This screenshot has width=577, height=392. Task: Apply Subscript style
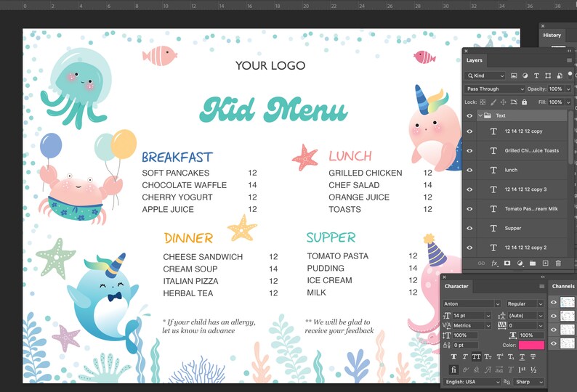[x=511, y=356]
